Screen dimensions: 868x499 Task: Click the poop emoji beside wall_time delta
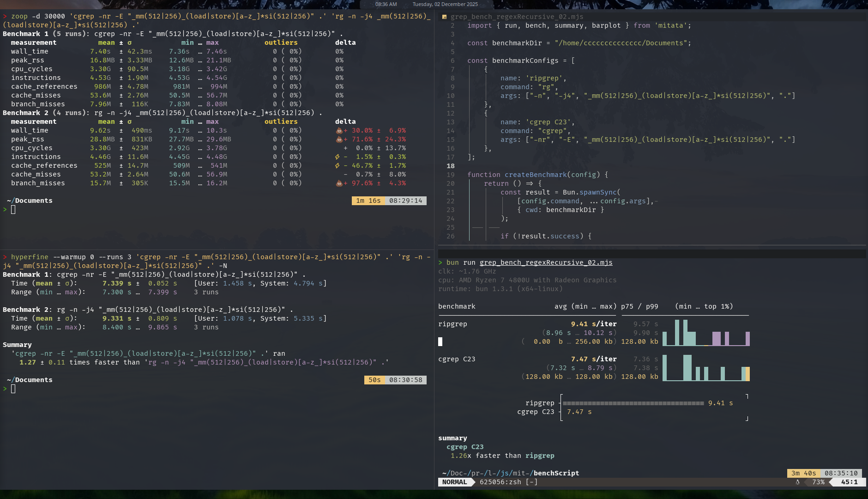coord(339,131)
